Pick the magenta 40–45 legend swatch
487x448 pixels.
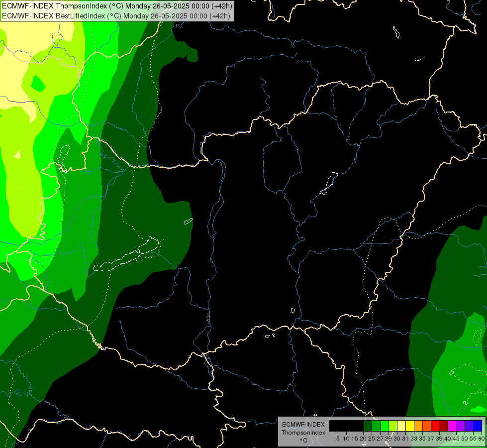(x=452, y=426)
